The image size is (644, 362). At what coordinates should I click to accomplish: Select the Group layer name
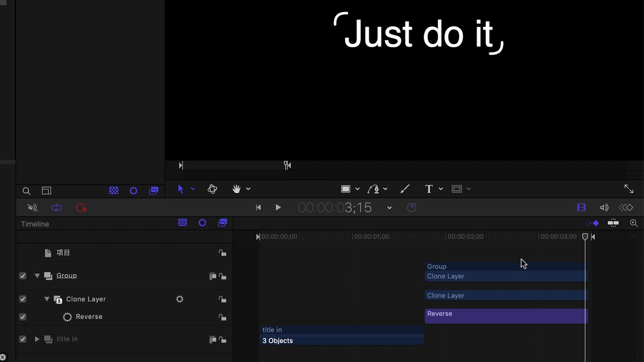point(66,276)
